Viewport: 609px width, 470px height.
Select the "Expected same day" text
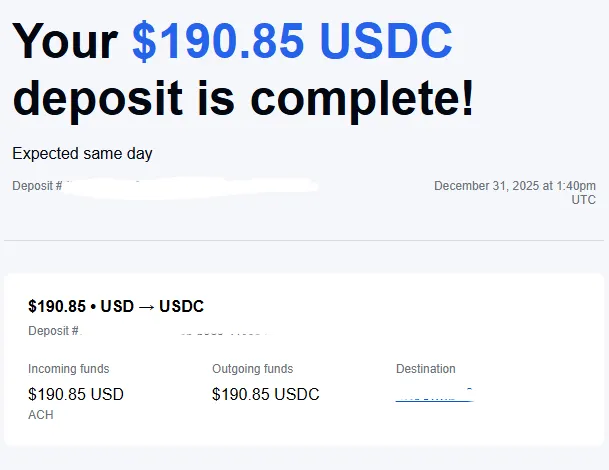click(x=82, y=154)
